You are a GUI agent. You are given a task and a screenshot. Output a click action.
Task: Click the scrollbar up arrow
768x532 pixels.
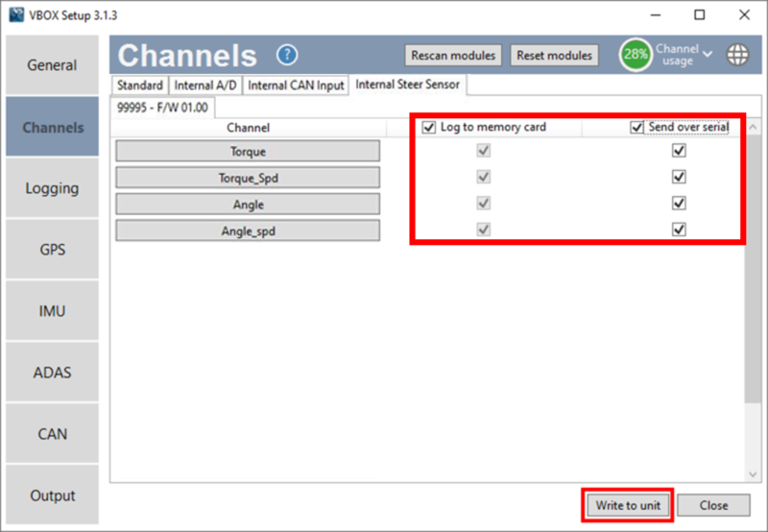tap(753, 127)
